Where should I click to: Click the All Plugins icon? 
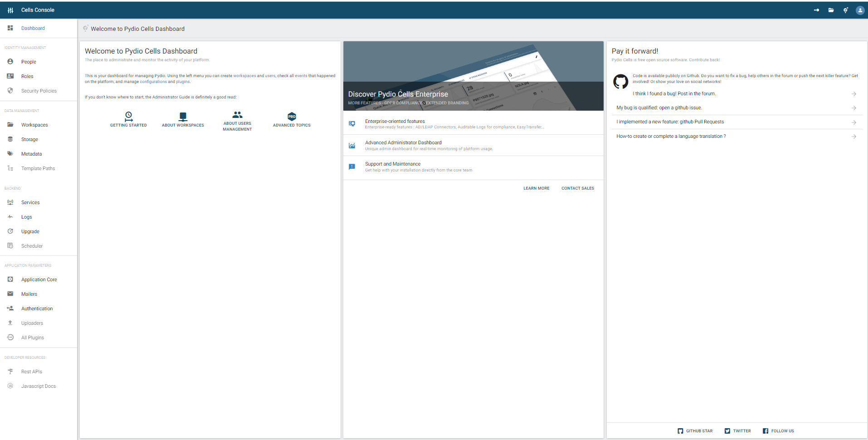[10, 337]
